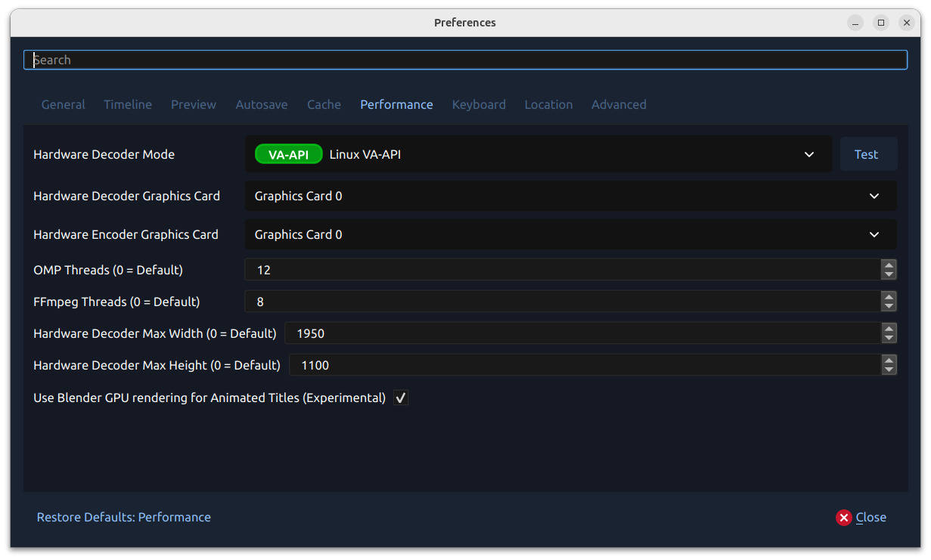Click the Close button with red icon
Viewport: 931px width, 560px height.
tap(861, 517)
